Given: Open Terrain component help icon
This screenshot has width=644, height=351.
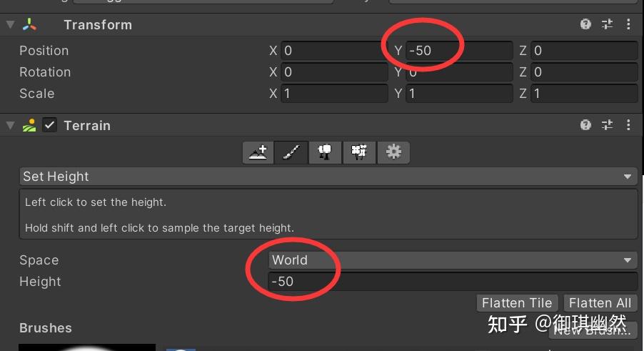Looking at the screenshot, I should click(x=585, y=125).
